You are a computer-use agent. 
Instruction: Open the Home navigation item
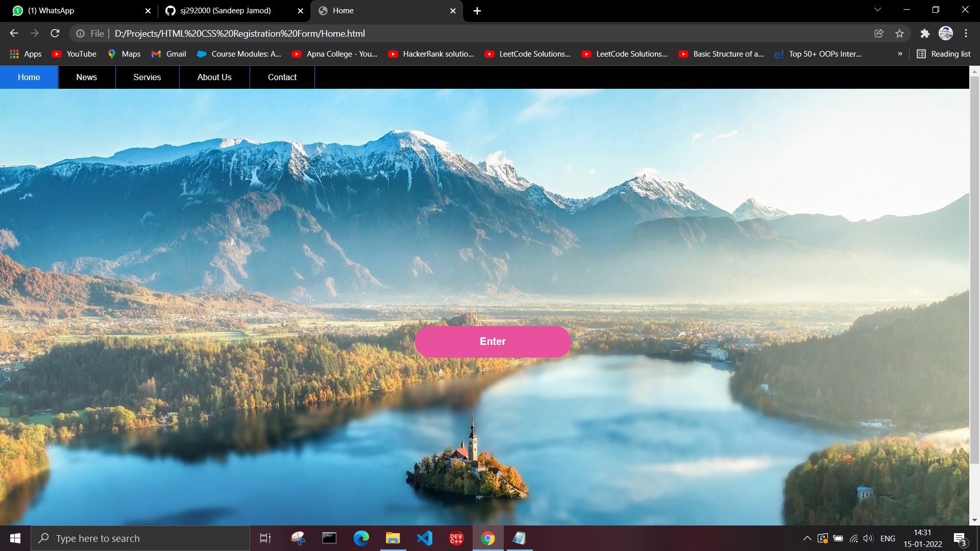point(29,78)
